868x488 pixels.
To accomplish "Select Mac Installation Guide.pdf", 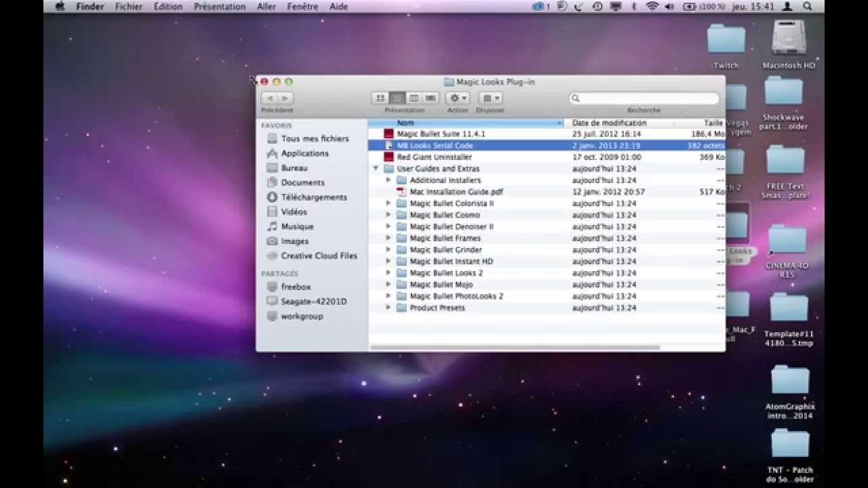I will pos(547,192).
